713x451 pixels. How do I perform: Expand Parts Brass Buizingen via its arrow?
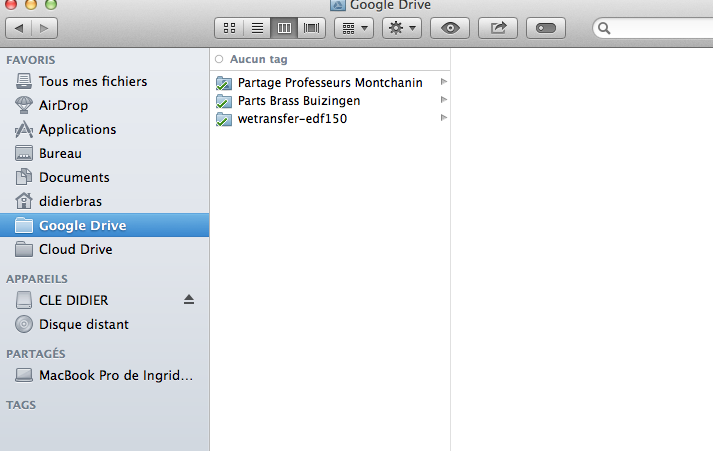444,100
